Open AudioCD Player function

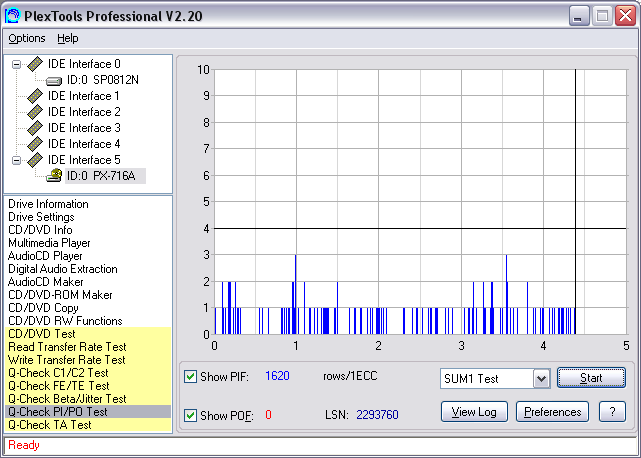click(x=45, y=256)
